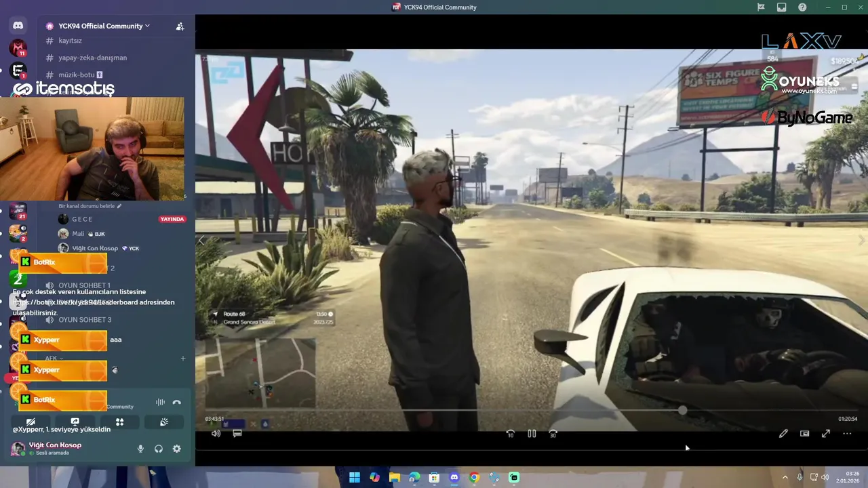Select Yiğit Can Kasap in voice list
Image resolution: width=868 pixels, height=488 pixels.
click(95, 248)
